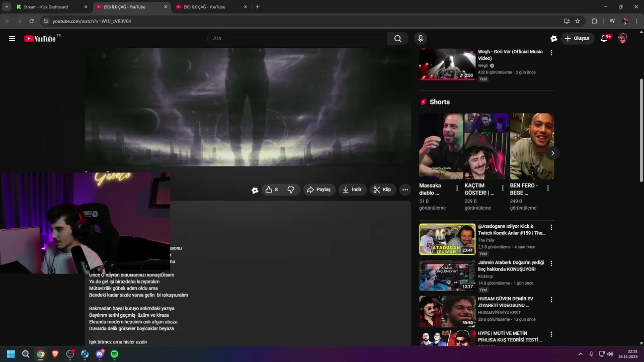Open the volume speaker tray icon
Image resolution: width=644 pixels, height=362 pixels.
(610, 354)
